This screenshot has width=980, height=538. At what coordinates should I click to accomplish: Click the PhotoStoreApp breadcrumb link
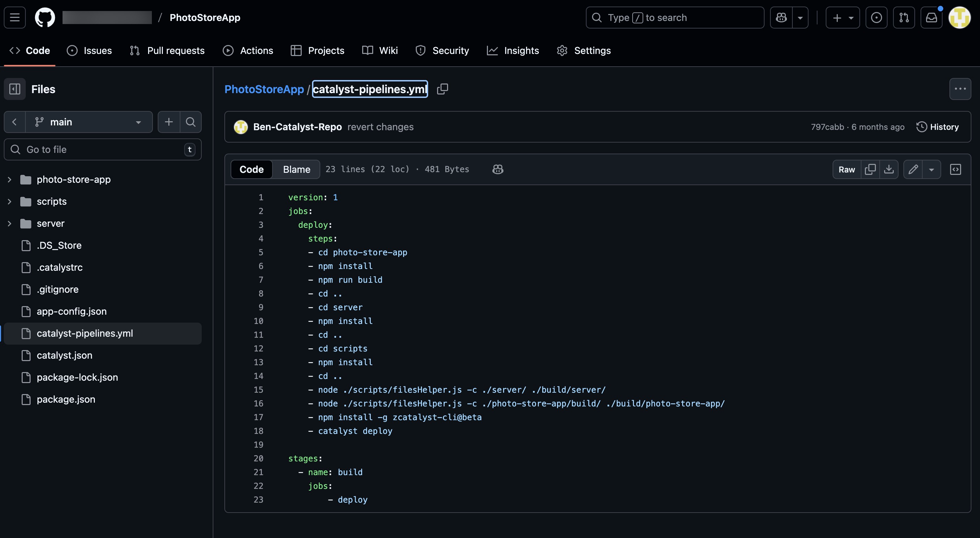tap(264, 89)
